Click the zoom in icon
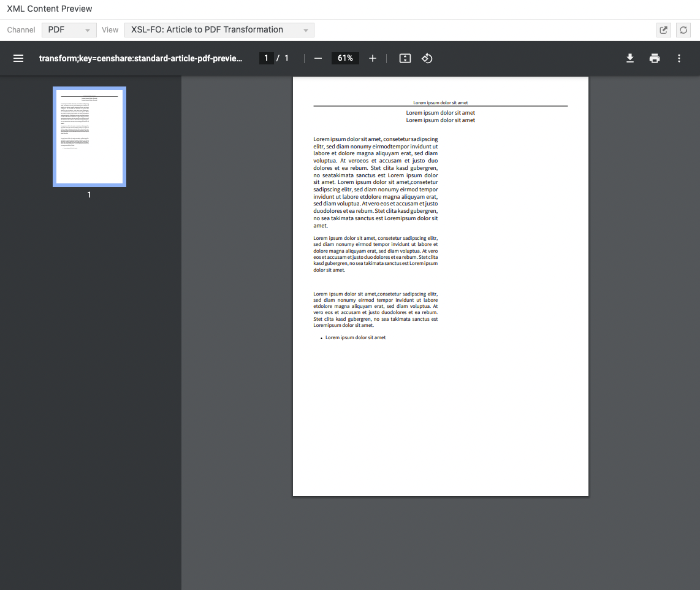700x590 pixels. 373,58
